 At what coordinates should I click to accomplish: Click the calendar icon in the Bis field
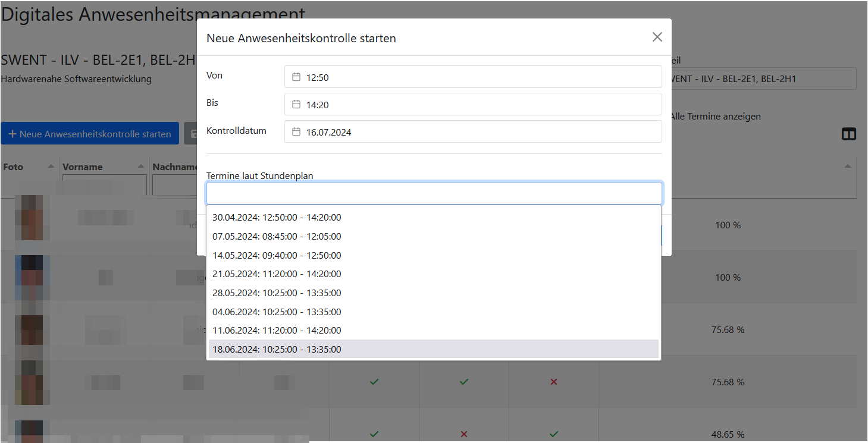(x=296, y=105)
